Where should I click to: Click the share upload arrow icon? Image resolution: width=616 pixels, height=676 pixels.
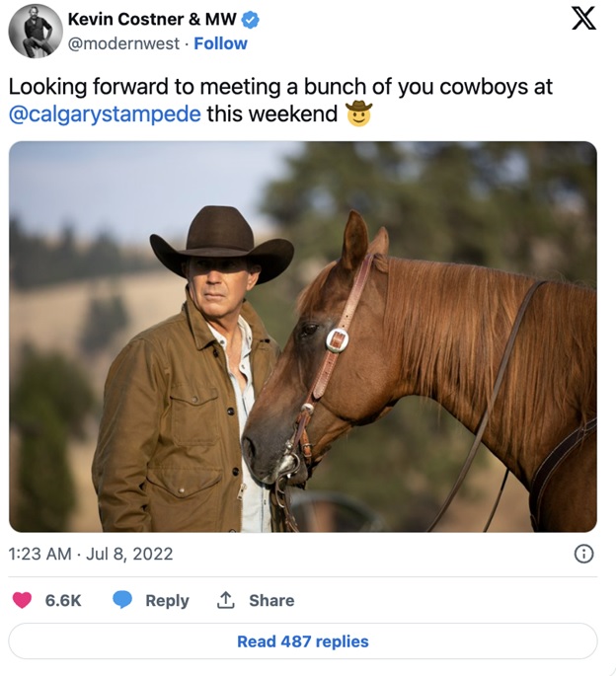[x=226, y=600]
